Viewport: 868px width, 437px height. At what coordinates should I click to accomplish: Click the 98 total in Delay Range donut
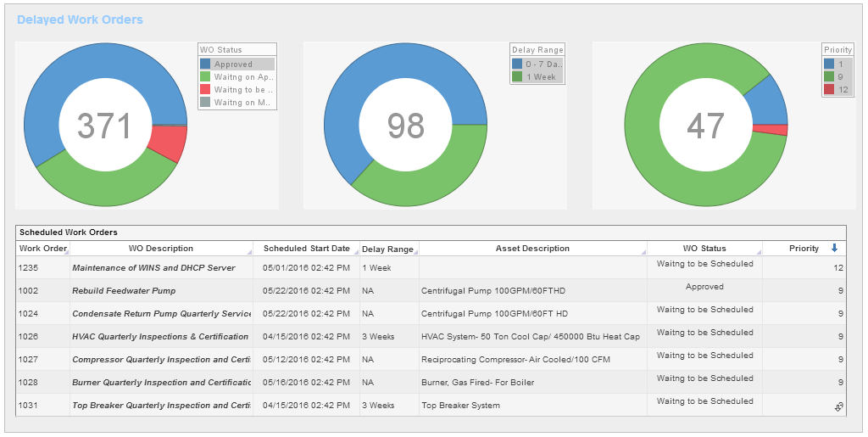tap(406, 126)
